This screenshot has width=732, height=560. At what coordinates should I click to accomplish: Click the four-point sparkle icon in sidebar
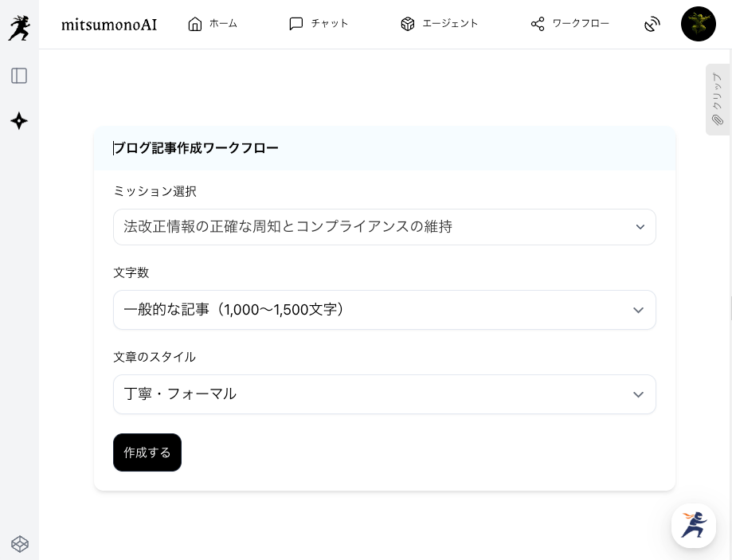(19, 121)
